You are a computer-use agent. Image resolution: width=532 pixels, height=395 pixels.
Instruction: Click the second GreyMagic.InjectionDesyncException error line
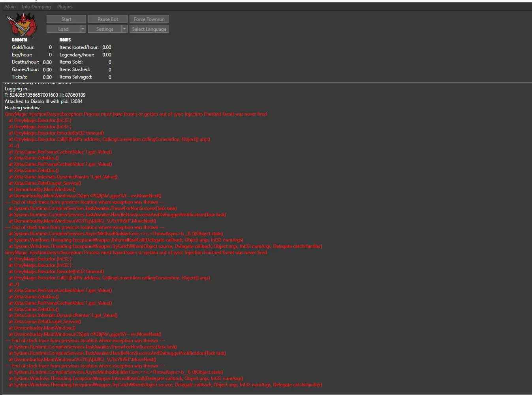136,253
